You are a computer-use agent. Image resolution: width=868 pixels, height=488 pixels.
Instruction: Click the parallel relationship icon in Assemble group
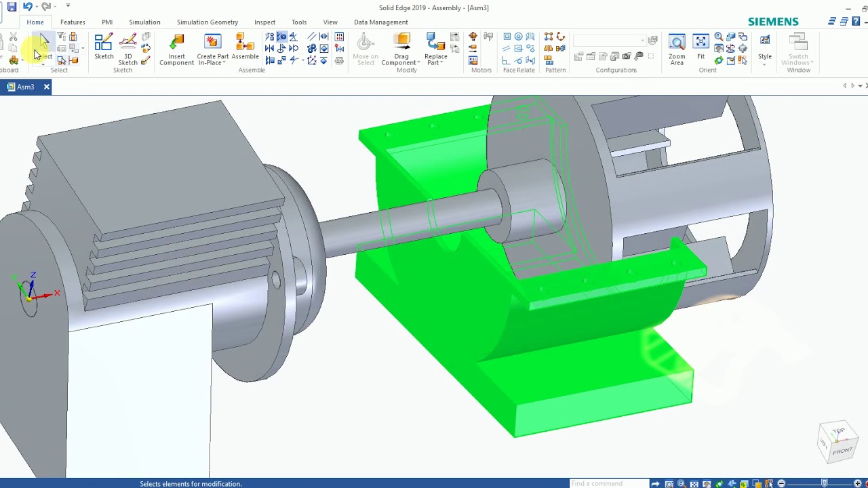(311, 37)
